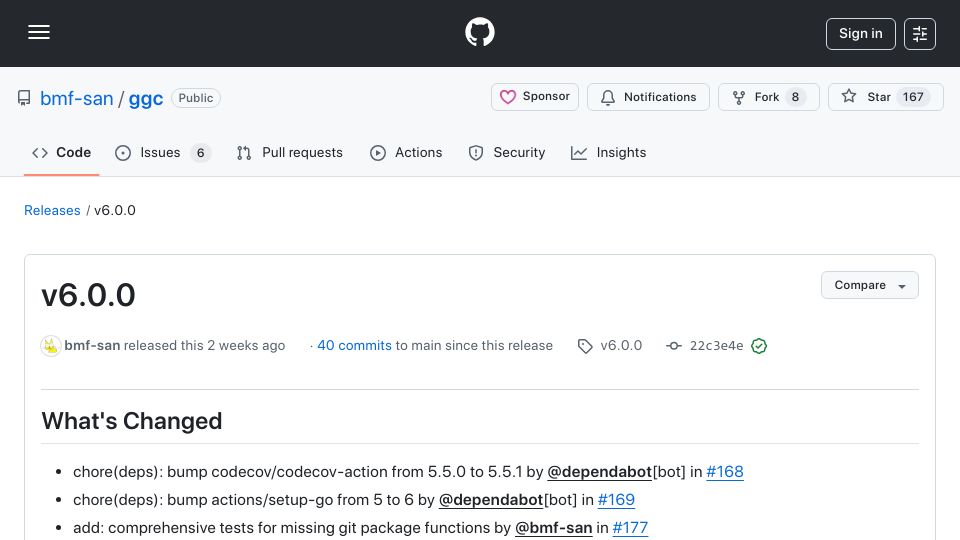The width and height of the screenshot is (960, 540).
Task: Open the Security tab
Action: (506, 152)
